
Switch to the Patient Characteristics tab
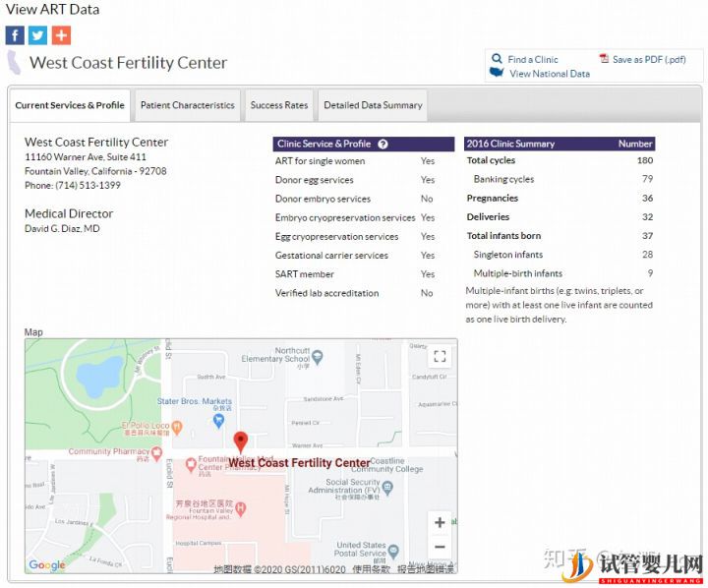point(187,105)
